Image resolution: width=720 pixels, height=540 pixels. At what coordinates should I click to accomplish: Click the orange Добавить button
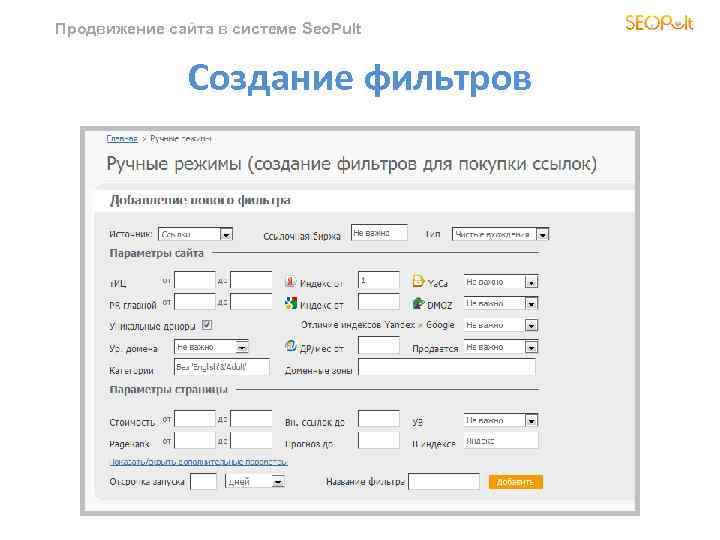[516, 482]
